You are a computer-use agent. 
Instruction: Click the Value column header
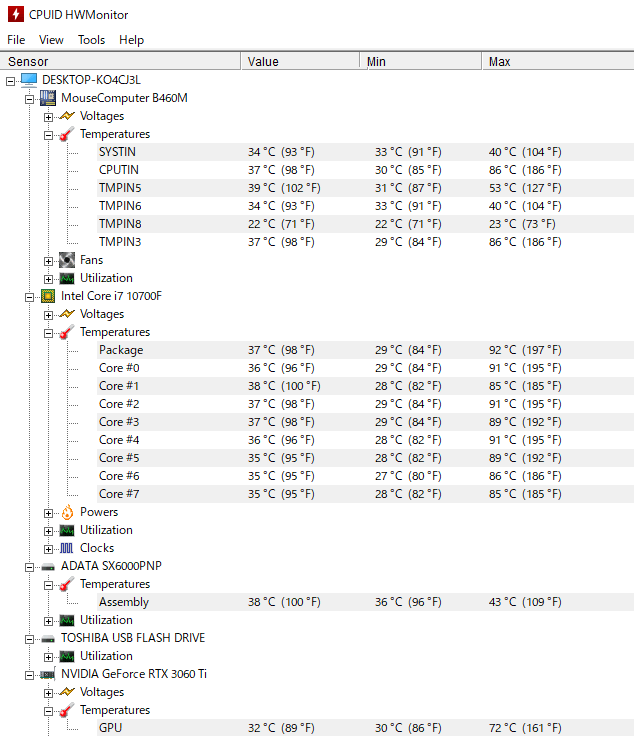301,62
